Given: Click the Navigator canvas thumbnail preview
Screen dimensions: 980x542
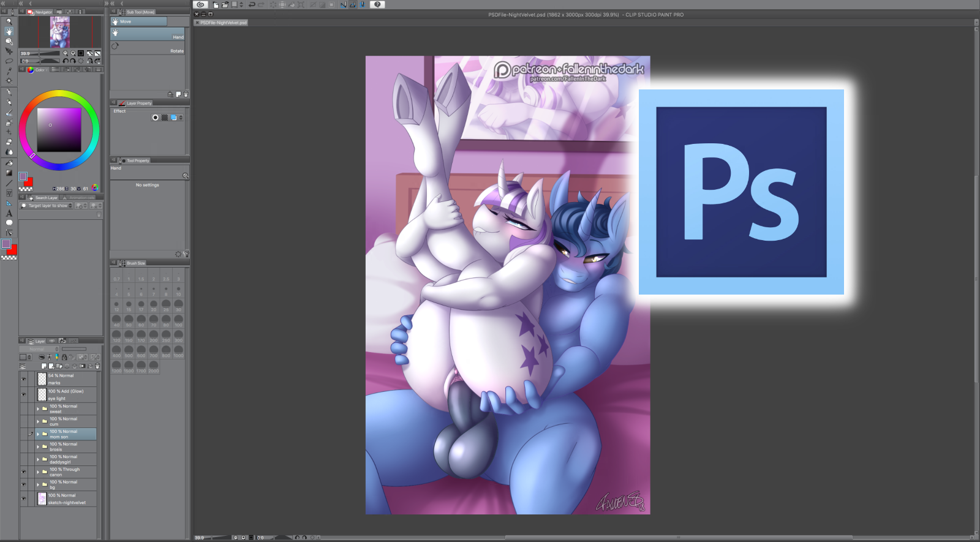Looking at the screenshot, I should 59,32.
